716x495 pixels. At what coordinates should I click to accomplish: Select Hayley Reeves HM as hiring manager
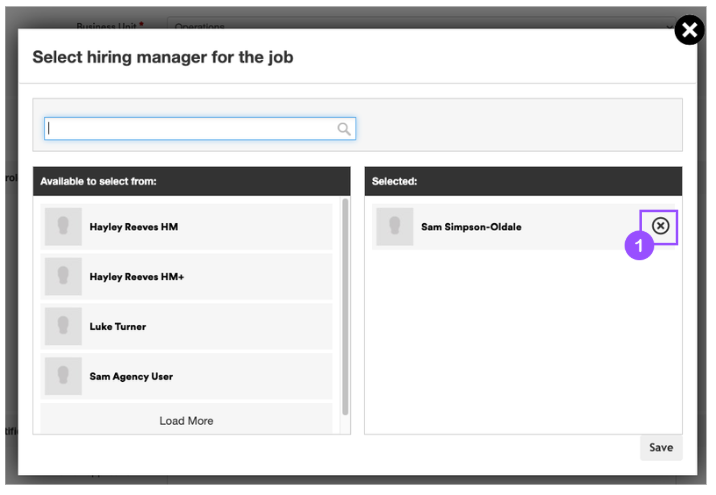[133, 227]
